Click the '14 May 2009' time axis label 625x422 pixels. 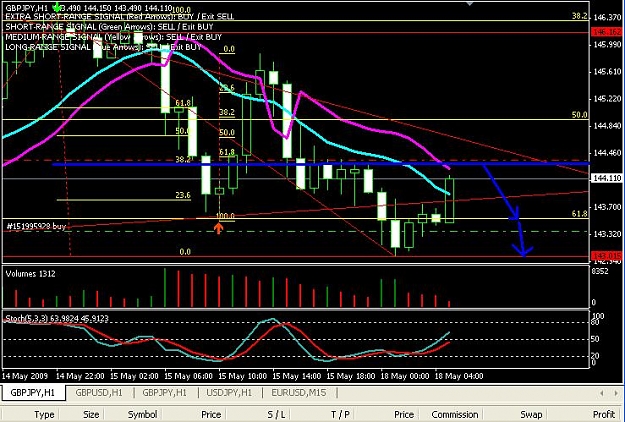click(25, 376)
